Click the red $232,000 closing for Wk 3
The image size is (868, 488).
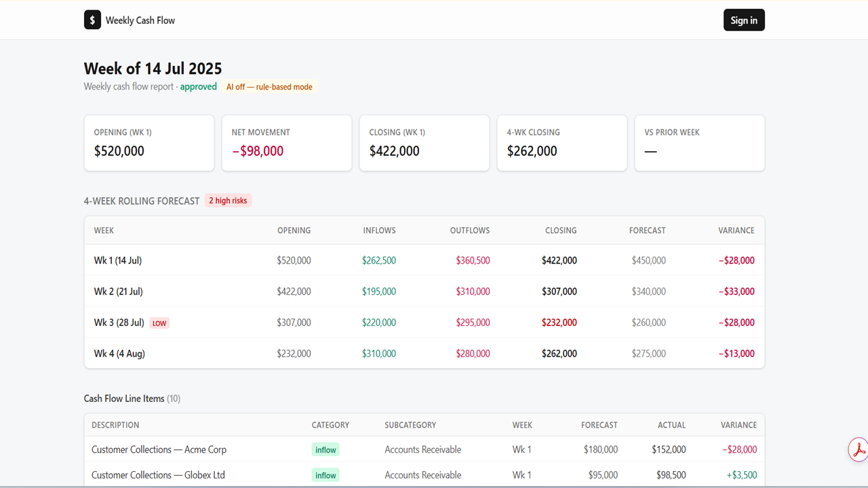pyautogui.click(x=559, y=323)
